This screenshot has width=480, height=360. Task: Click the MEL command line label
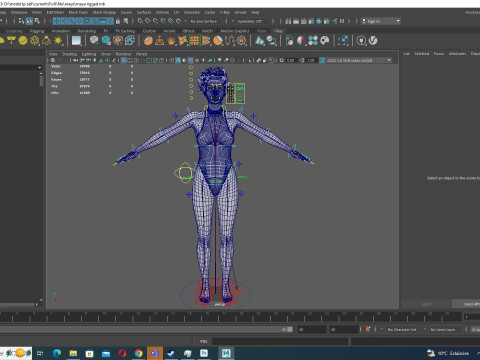tap(203, 341)
